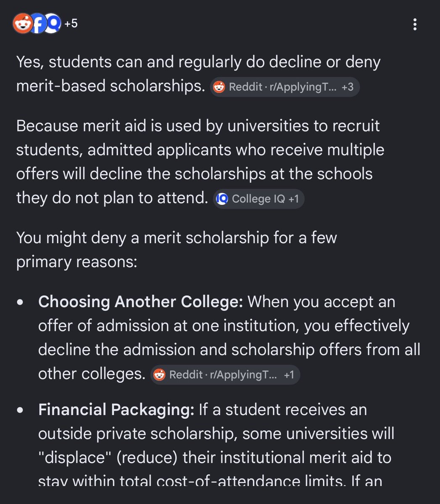
Task: Click the Reddit icon in the top source cluster
Action: 23,24
